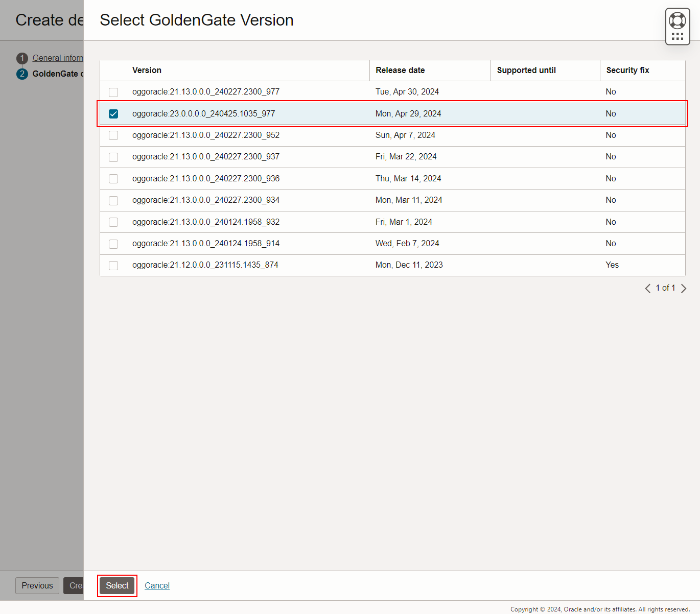
Task: Click release date Wed, Feb 7, 2024
Action: pyautogui.click(x=407, y=243)
